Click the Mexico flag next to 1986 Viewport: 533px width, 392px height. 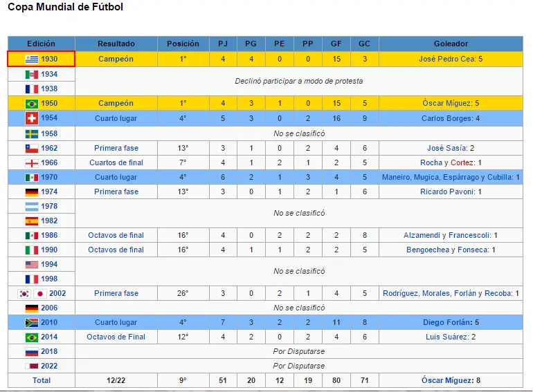[32, 236]
